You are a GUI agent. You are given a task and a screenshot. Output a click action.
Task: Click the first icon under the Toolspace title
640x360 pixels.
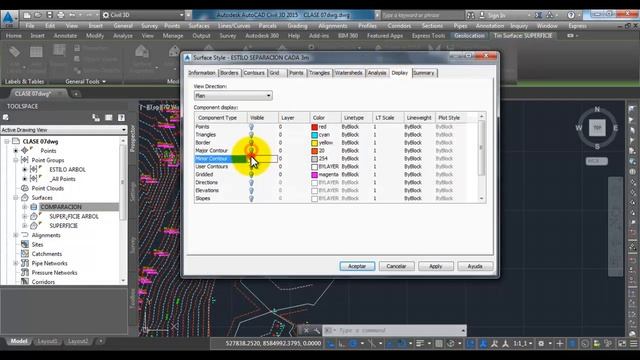pyautogui.click(x=6, y=118)
